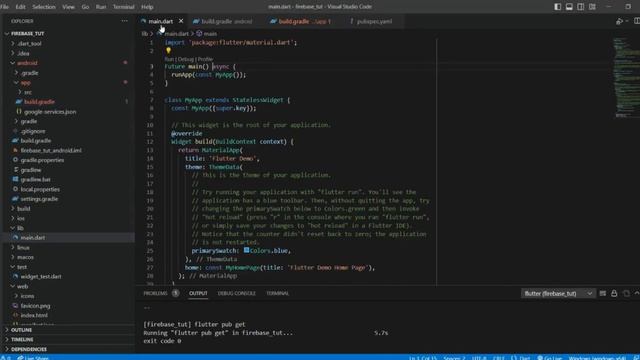The width and height of the screenshot is (640, 360).
Task: Click the lightbulb quick-fix icon
Action: coord(168,51)
